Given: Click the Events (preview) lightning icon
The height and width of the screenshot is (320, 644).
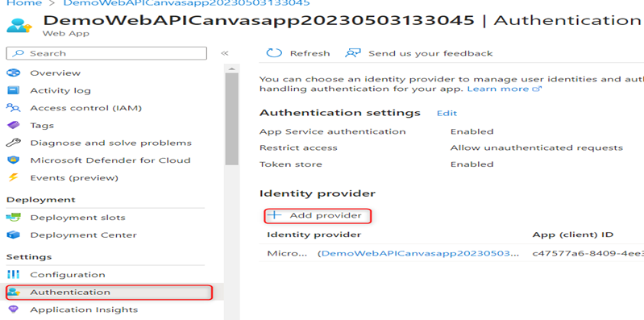Looking at the screenshot, I should [x=14, y=178].
